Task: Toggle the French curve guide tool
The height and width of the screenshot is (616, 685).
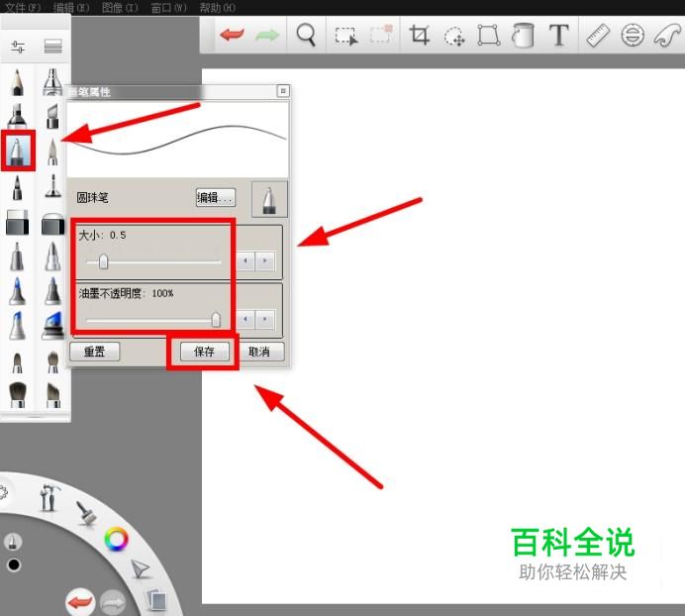Action: pyautogui.click(x=667, y=35)
